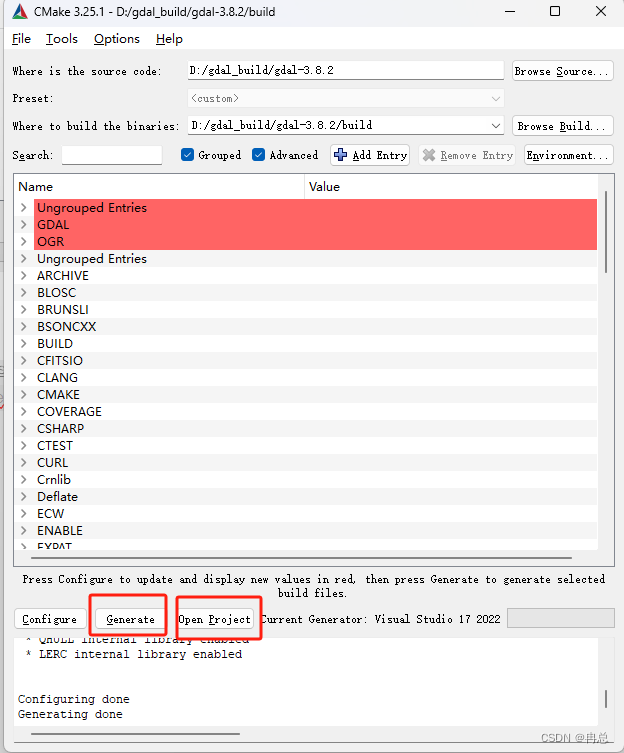Expand the ENABLE group
This screenshot has height=753, width=624.
[x=24, y=531]
